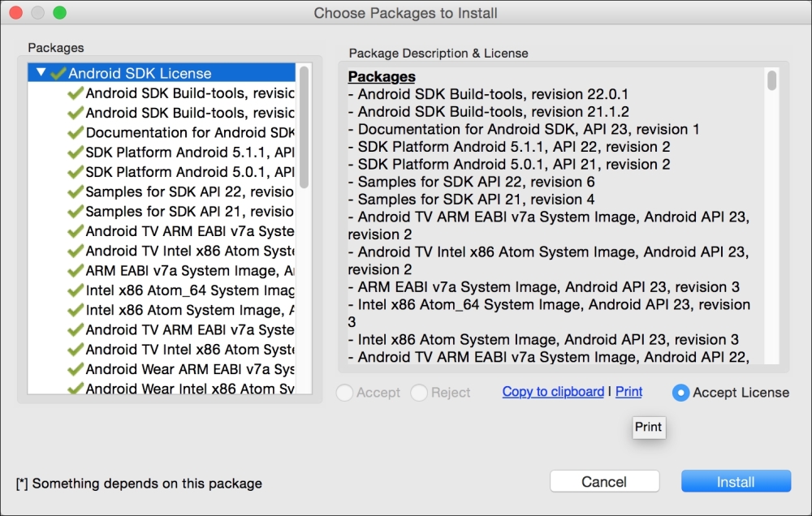Screen dimensions: 812x516
Task: Collapse the Android SDK License tree node
Action: [41, 72]
